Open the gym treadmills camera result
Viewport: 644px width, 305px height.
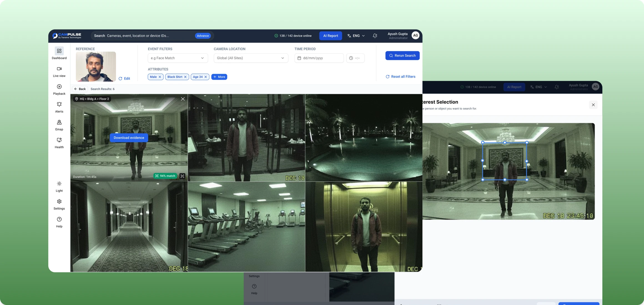tap(246, 227)
